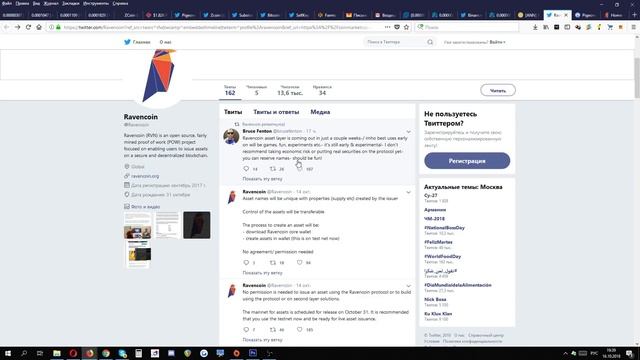This screenshot has width=640, height=360.
Task: Open the taskbar notification center icon
Action: (x=630, y=353)
